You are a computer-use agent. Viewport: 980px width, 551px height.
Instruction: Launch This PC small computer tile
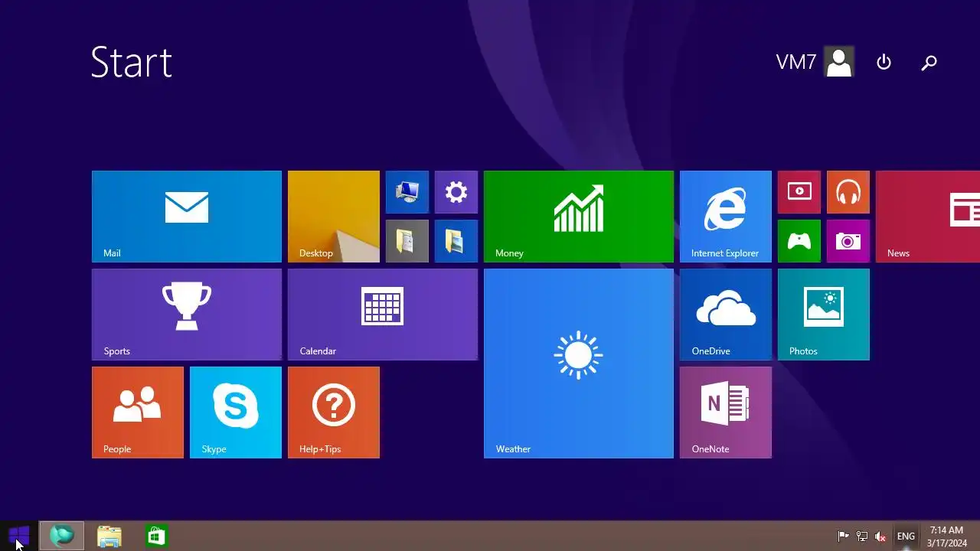[407, 192]
